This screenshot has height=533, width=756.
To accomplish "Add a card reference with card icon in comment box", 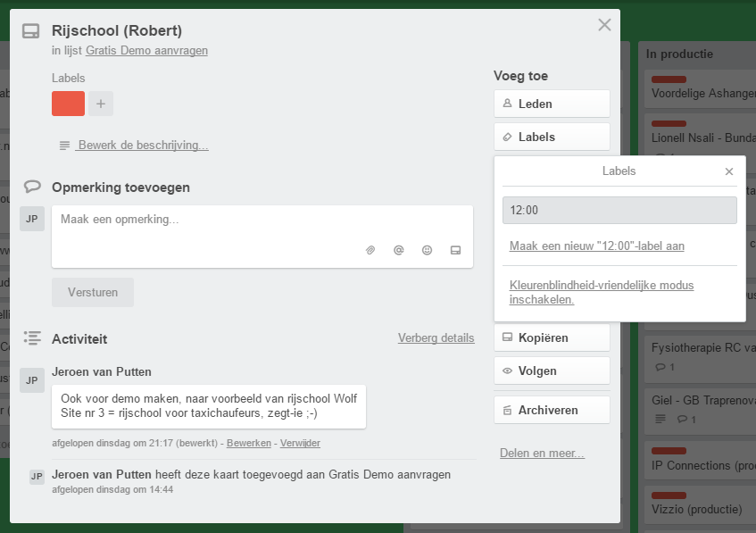I will pos(455,250).
